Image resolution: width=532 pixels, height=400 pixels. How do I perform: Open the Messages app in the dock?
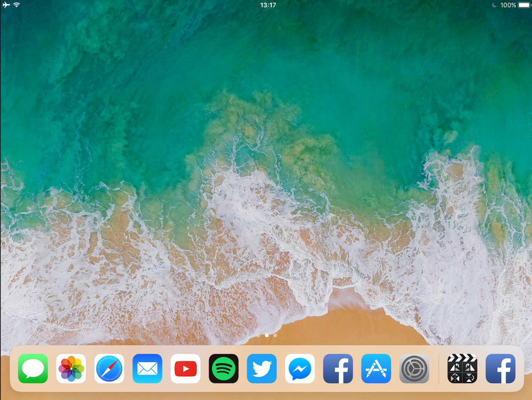coord(33,368)
